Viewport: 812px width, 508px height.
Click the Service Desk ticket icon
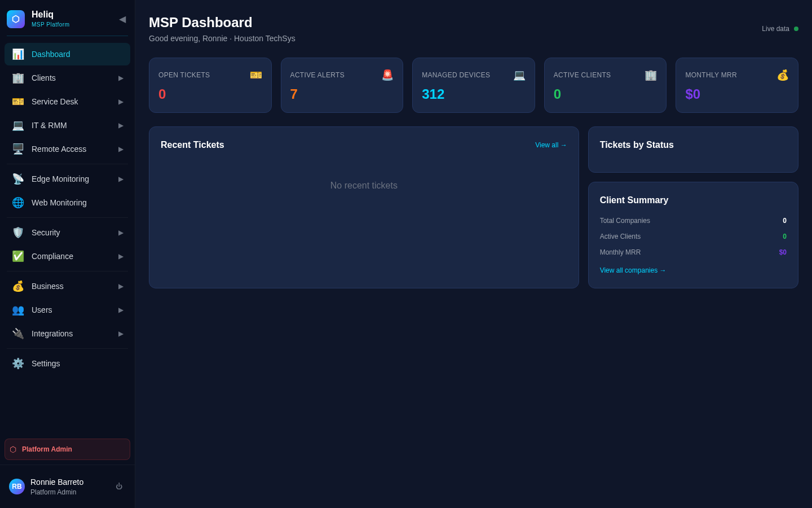[x=18, y=102]
